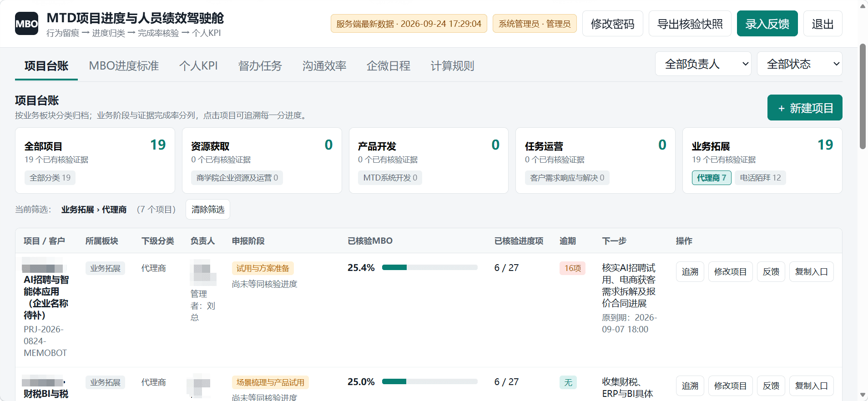The image size is (868, 401).
Task: Click 6 / 27 in AI招聘 row
Action: point(506,268)
